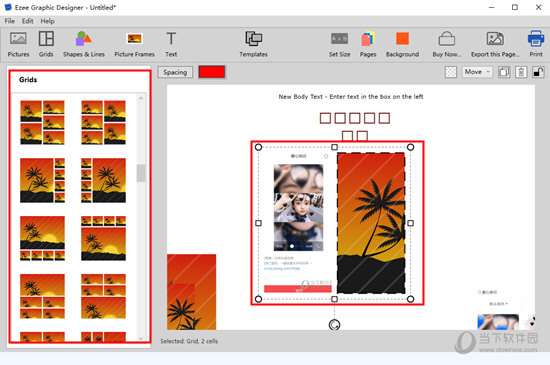Screen dimensions: 550x365
Task: Open the File menu
Action: click(x=10, y=21)
